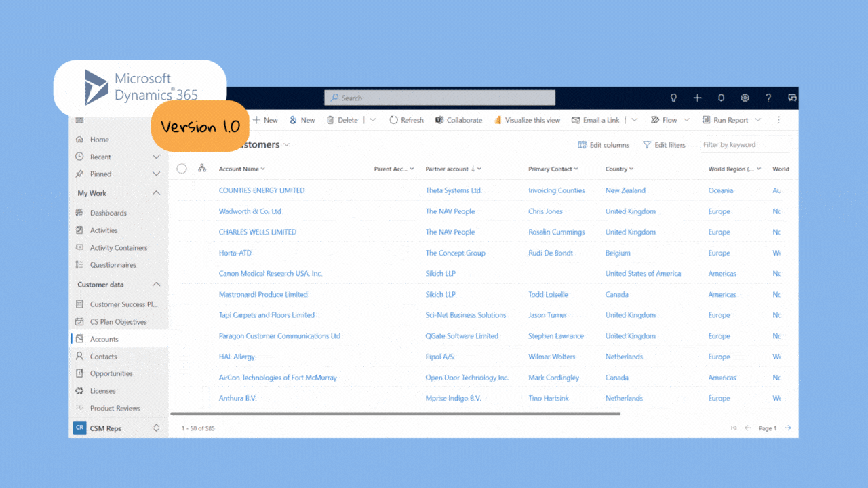Open Wadworth & Co. Ltd account

[x=250, y=211]
